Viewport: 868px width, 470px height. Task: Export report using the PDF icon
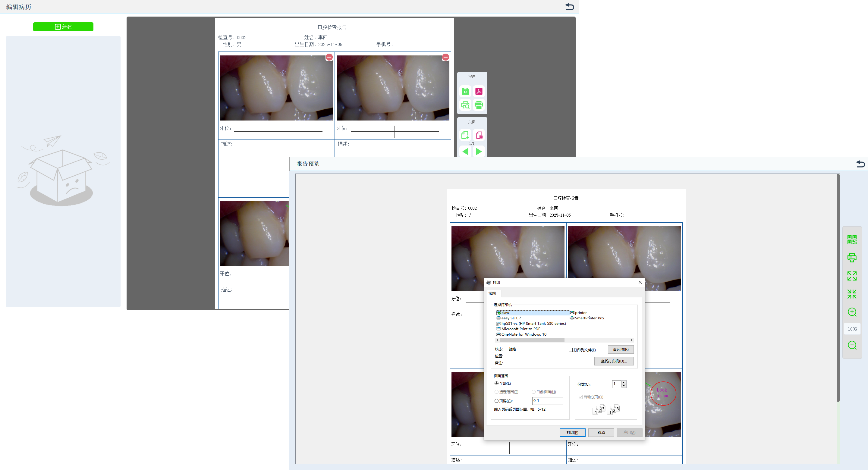[479, 91]
